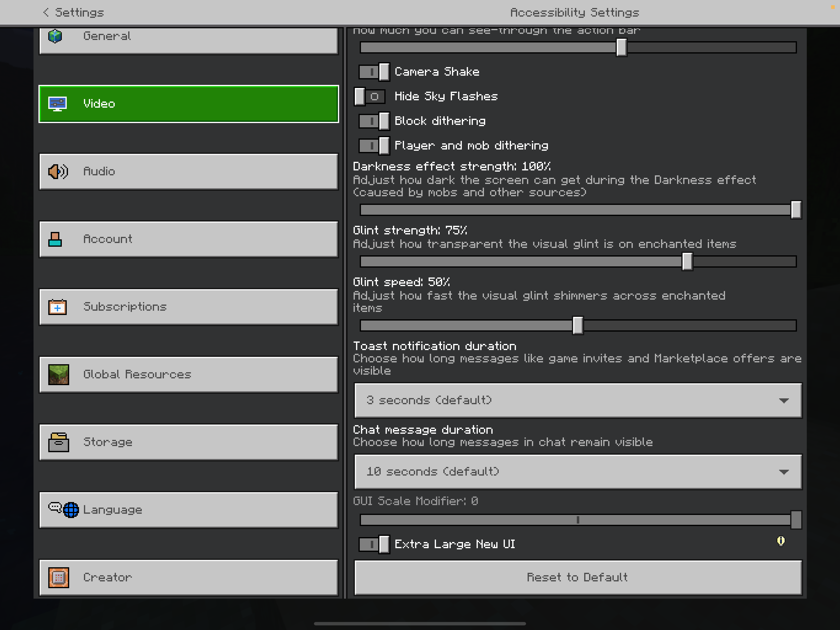Turn off Block dithering
Screen dimensions: 840x630
tap(374, 121)
